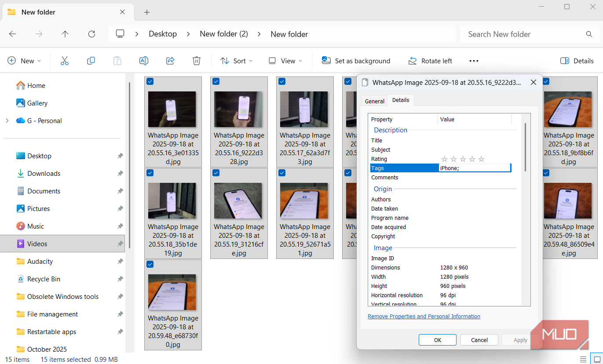Screen dimensions: 603x364
Task: Click the Delete trash icon
Action: [197, 61]
